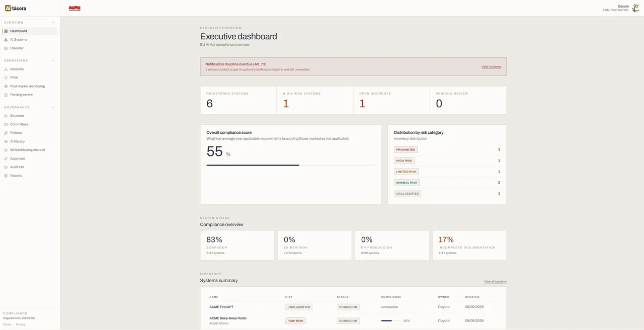Click the En Revisión 0% card

click(314, 245)
